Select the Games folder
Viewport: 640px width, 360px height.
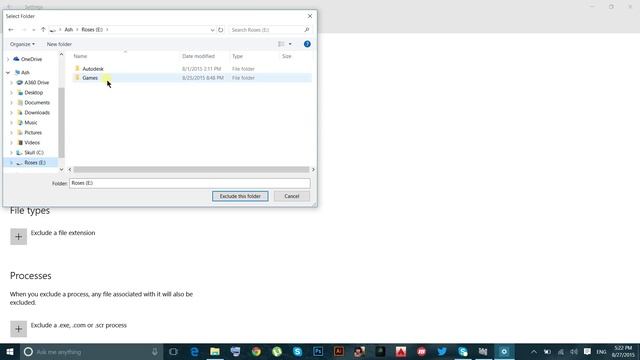click(90, 78)
